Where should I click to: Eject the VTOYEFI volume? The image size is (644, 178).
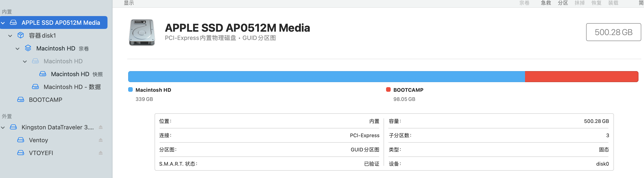click(x=101, y=153)
